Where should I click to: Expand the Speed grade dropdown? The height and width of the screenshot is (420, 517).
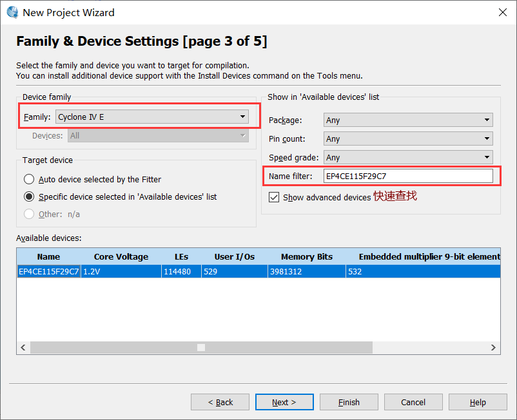(408, 157)
